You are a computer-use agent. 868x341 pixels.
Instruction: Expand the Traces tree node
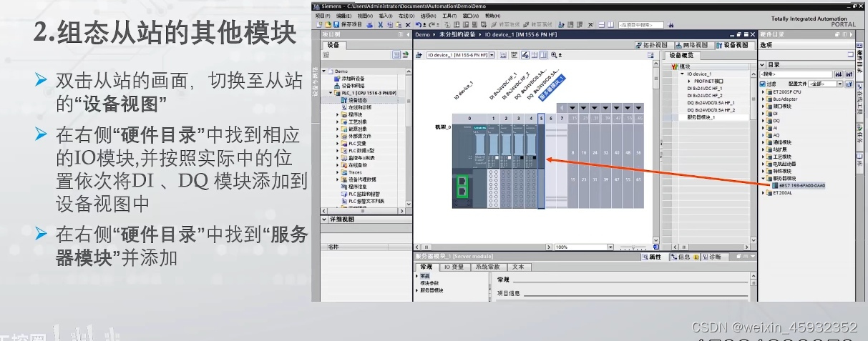point(338,172)
